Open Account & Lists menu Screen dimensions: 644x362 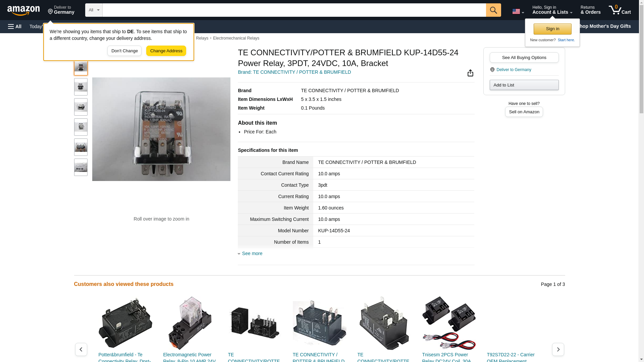click(x=552, y=10)
